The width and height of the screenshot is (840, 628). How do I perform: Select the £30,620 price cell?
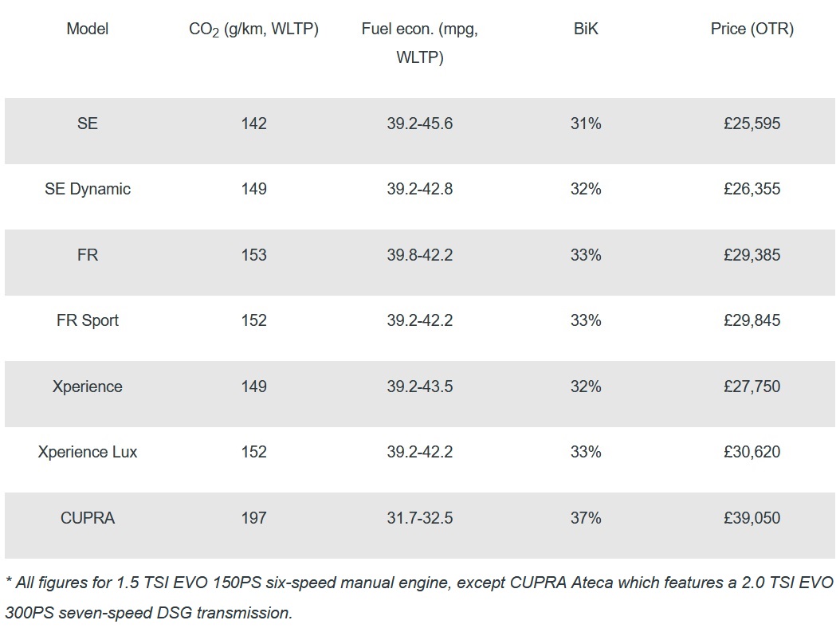[x=752, y=452]
